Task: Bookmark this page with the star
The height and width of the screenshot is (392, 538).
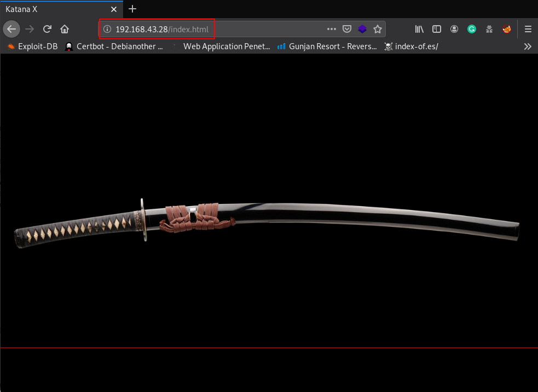Action: [378, 29]
